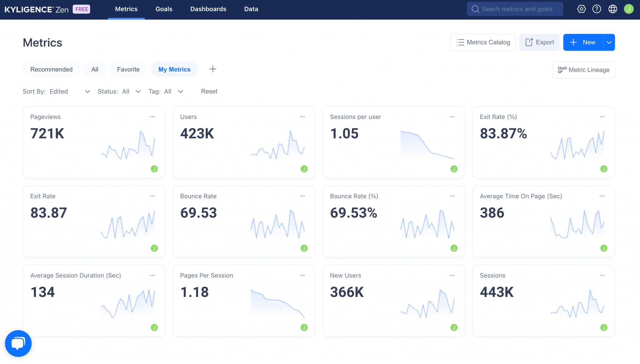Open Bounce Rate (%) card ellipsis menu

(x=452, y=196)
